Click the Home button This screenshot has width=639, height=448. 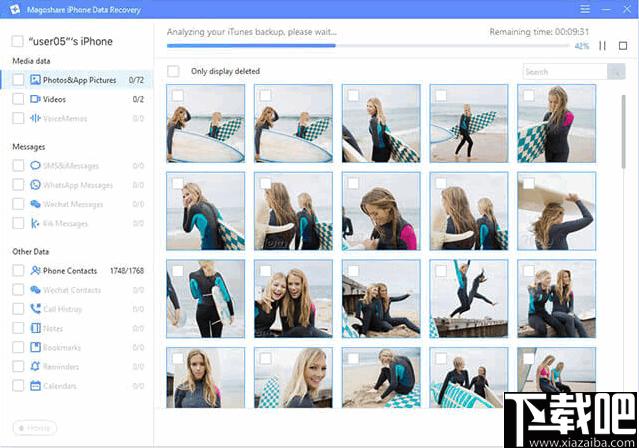[35, 428]
